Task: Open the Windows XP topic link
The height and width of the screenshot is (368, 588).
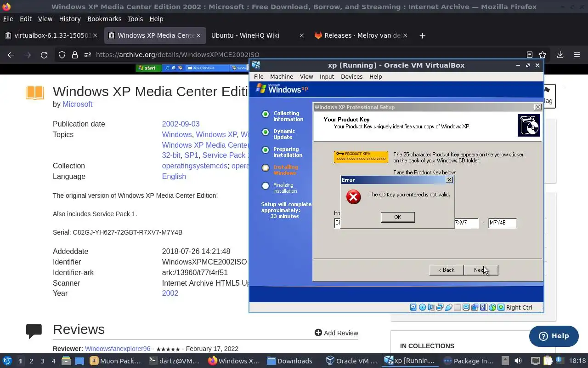Action: 216,135
